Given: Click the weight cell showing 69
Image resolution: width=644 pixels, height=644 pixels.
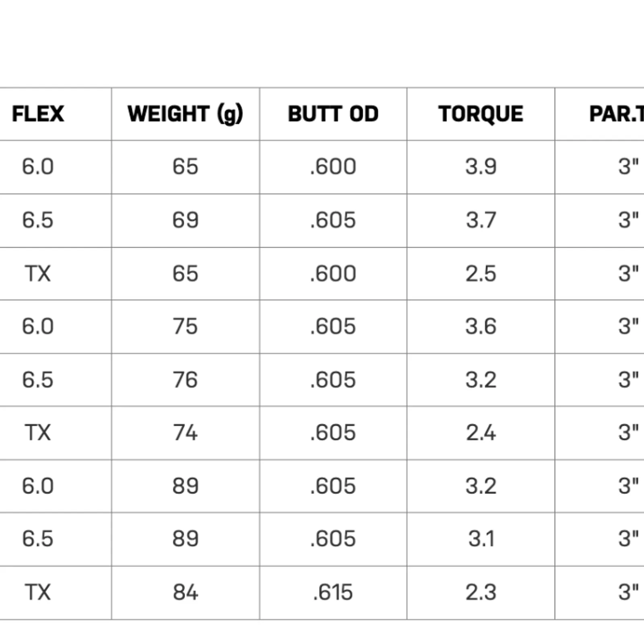Looking at the screenshot, I should click(185, 220).
